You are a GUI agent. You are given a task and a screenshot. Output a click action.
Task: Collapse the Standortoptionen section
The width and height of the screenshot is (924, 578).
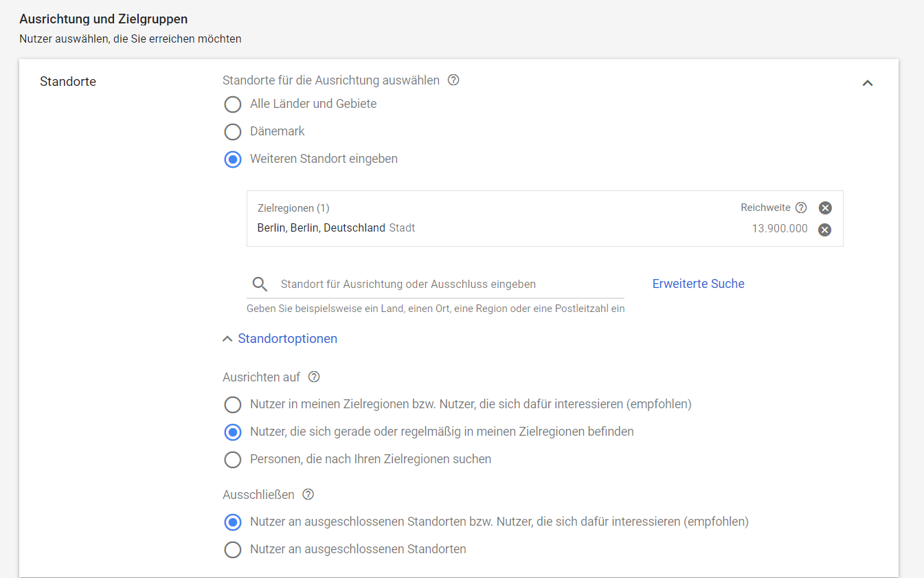[280, 339]
